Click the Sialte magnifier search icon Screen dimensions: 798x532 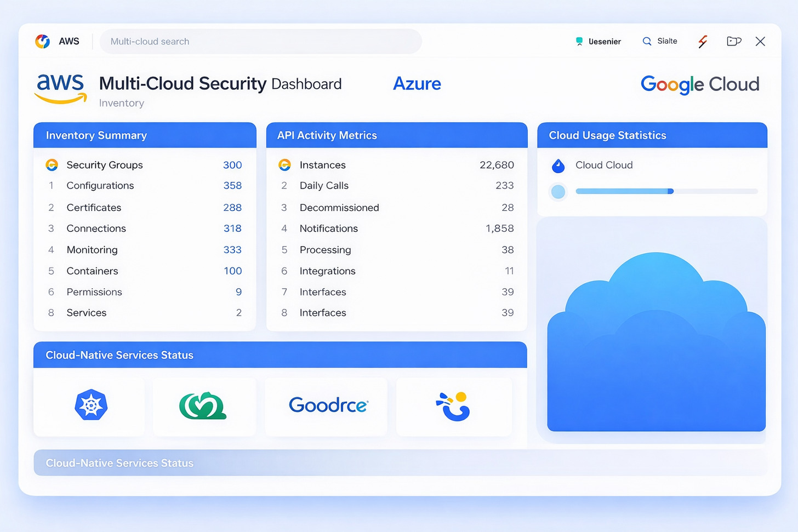647,42
